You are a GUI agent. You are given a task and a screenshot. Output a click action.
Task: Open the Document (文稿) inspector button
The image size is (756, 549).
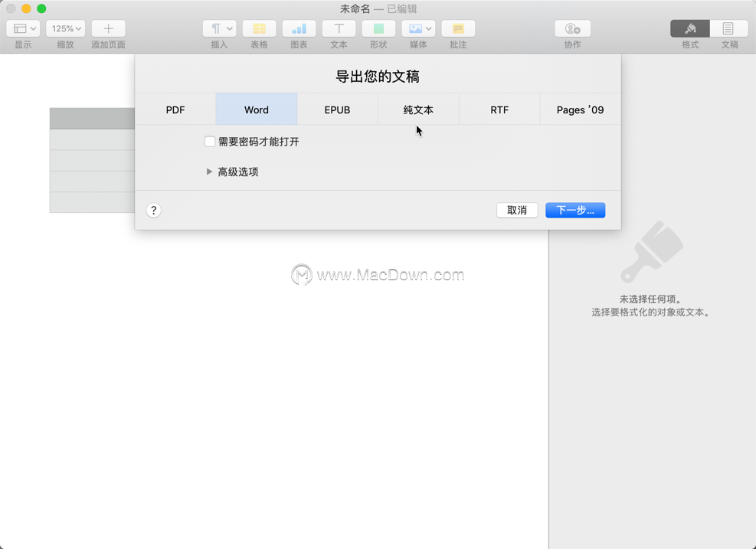click(x=729, y=28)
